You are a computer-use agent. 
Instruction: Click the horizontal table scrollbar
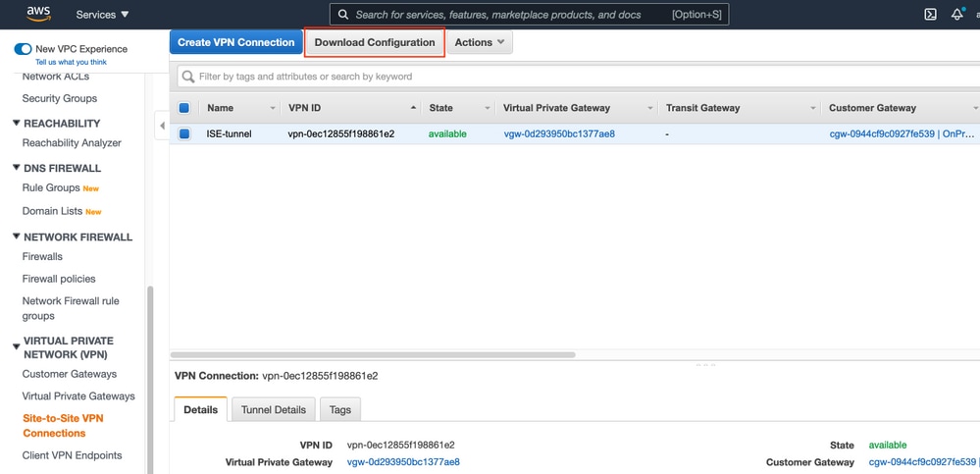pyautogui.click(x=373, y=354)
